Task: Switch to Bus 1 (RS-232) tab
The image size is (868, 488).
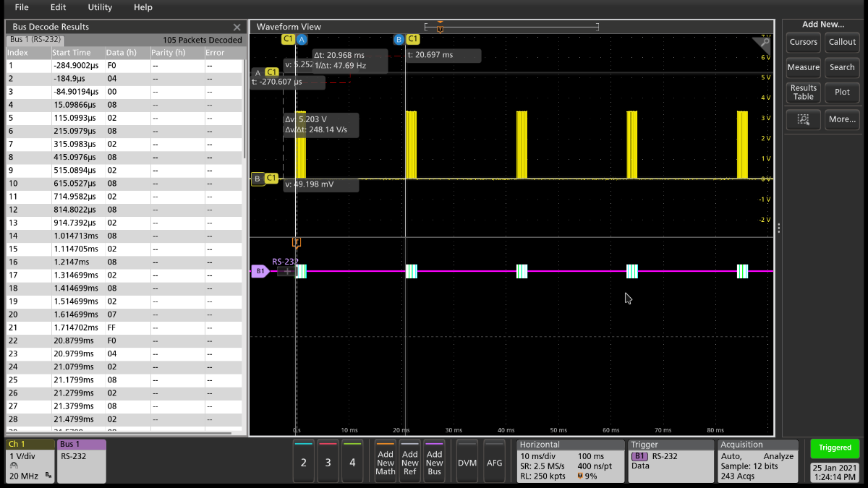Action: 35,40
